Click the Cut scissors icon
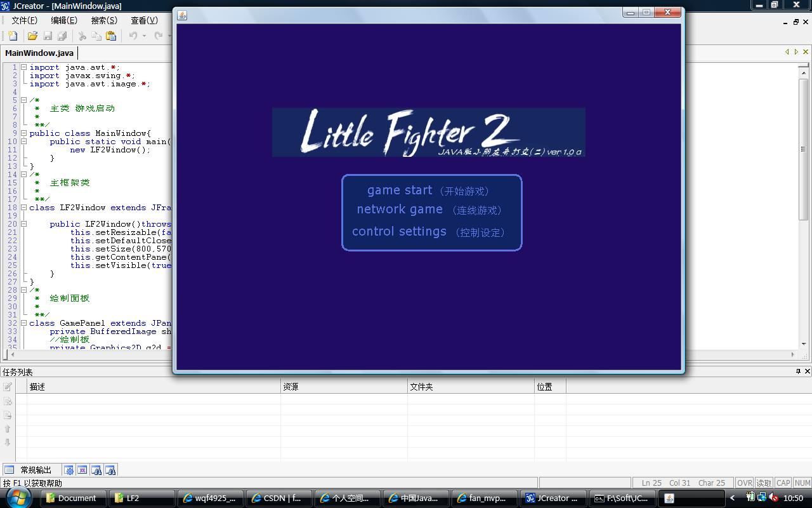This screenshot has height=508, width=812. pos(82,36)
